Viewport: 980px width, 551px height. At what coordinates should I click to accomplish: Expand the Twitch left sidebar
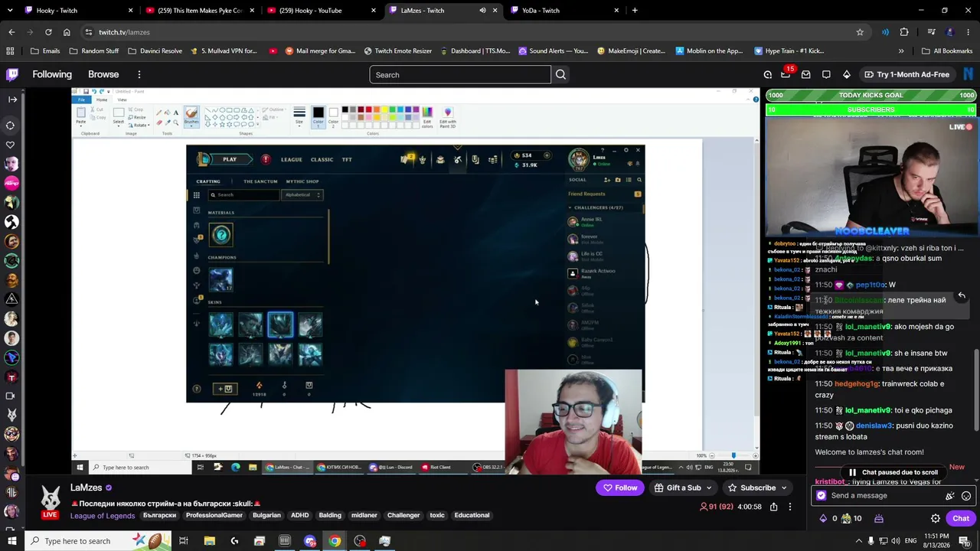point(12,99)
